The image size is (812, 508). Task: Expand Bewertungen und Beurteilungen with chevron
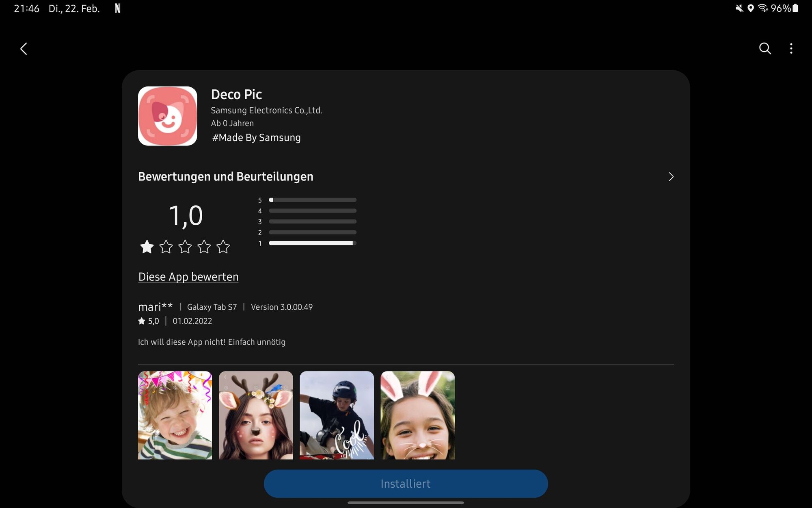point(671,176)
